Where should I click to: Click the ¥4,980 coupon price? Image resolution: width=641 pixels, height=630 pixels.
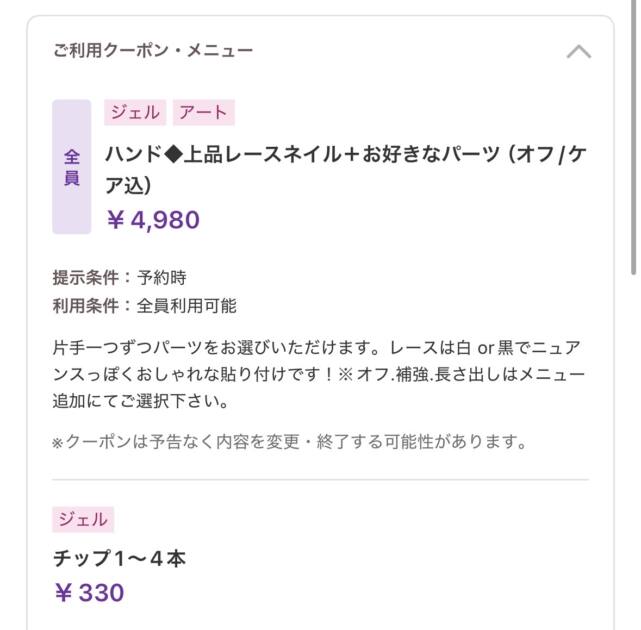pos(153,220)
